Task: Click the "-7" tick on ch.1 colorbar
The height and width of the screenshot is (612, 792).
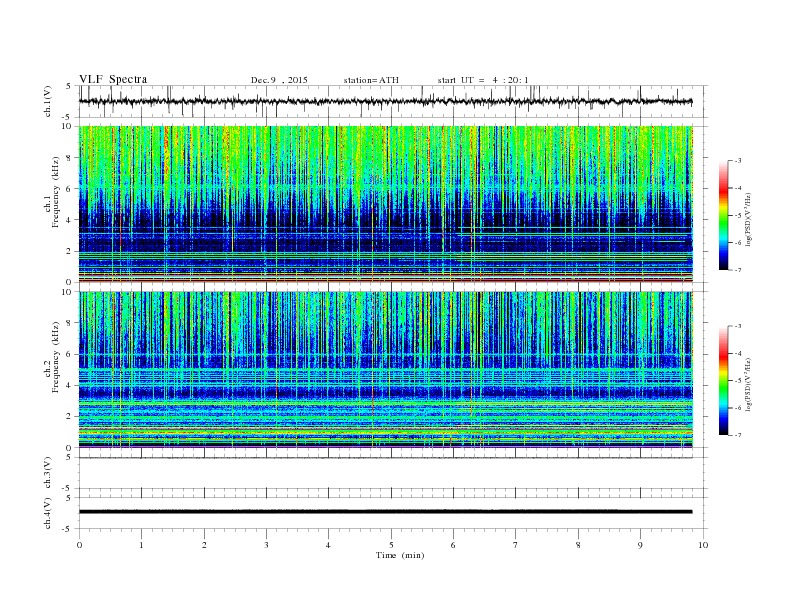Action: coord(738,270)
